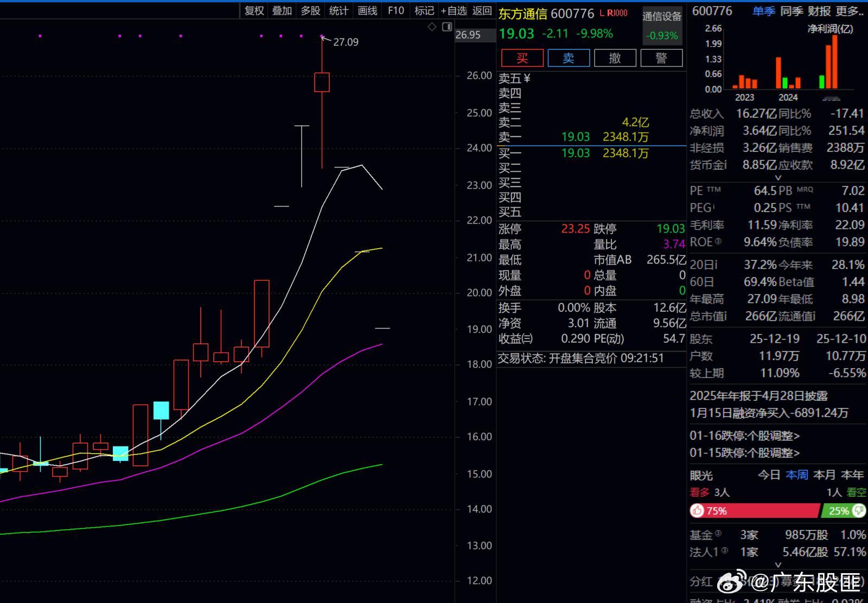The width and height of the screenshot is (868, 603).
Task: Click the info mark beside 货币金
Action: [725, 164]
